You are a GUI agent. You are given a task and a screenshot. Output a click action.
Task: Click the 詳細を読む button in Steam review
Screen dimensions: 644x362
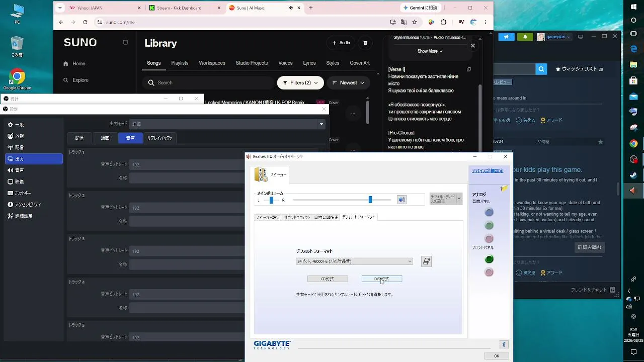pyautogui.click(x=589, y=247)
